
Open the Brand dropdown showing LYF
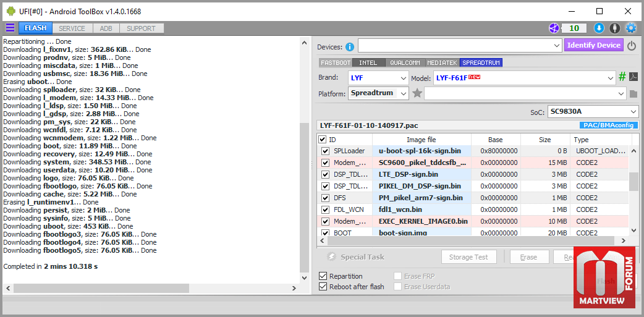pos(378,78)
